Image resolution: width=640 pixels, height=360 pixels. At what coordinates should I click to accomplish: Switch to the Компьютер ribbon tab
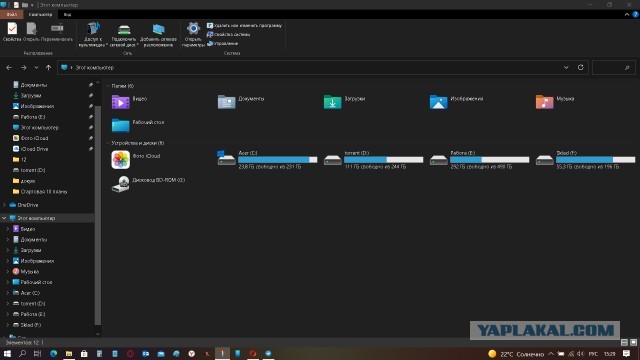(40, 14)
